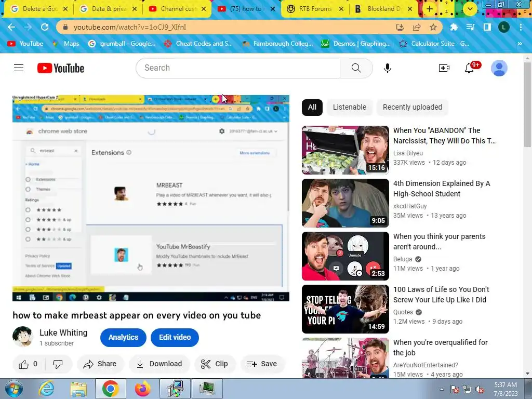Close the RTB Forums tab
The width and height of the screenshot is (532, 399).
coord(341,9)
